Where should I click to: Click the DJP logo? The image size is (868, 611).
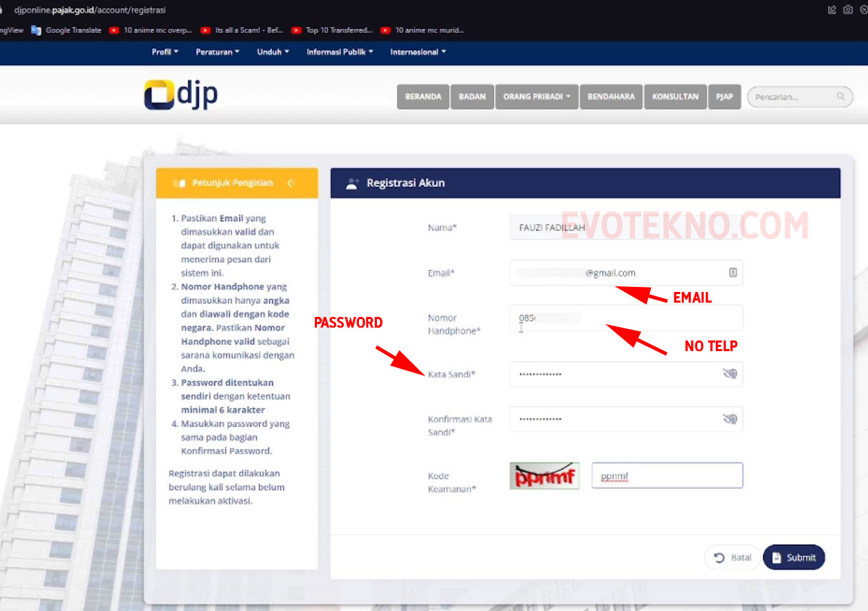[181, 95]
